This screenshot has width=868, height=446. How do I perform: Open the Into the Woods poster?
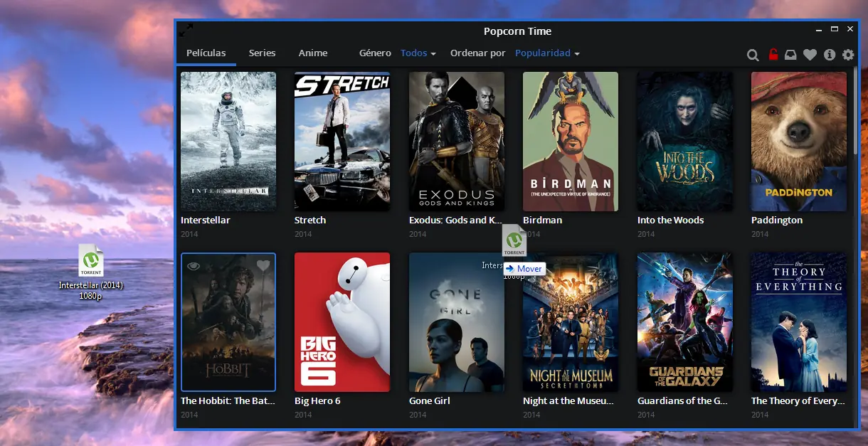[x=685, y=141]
